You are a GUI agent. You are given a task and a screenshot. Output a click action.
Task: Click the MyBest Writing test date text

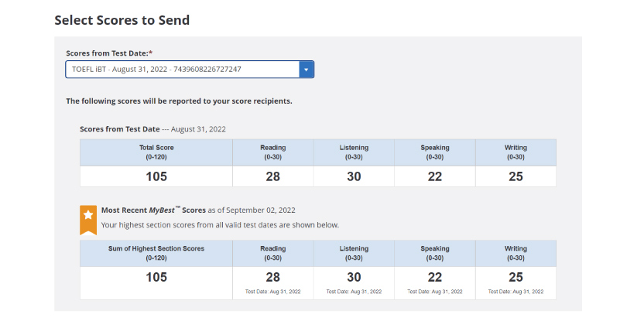pos(516,292)
